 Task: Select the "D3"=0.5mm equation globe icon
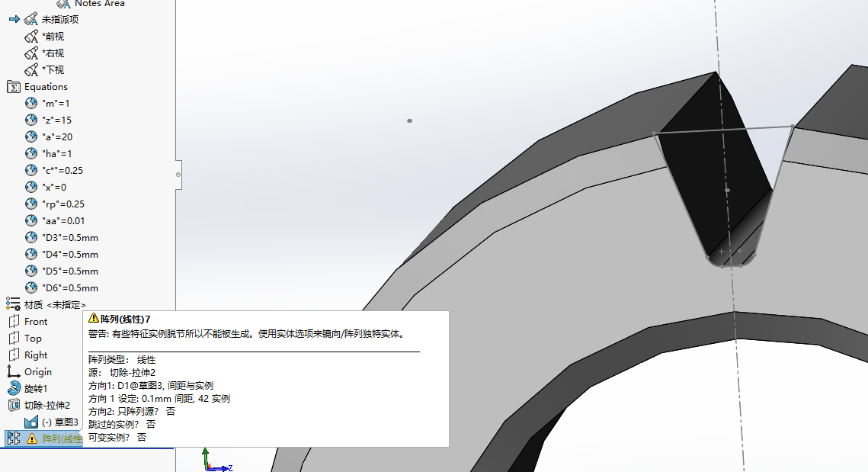31,237
